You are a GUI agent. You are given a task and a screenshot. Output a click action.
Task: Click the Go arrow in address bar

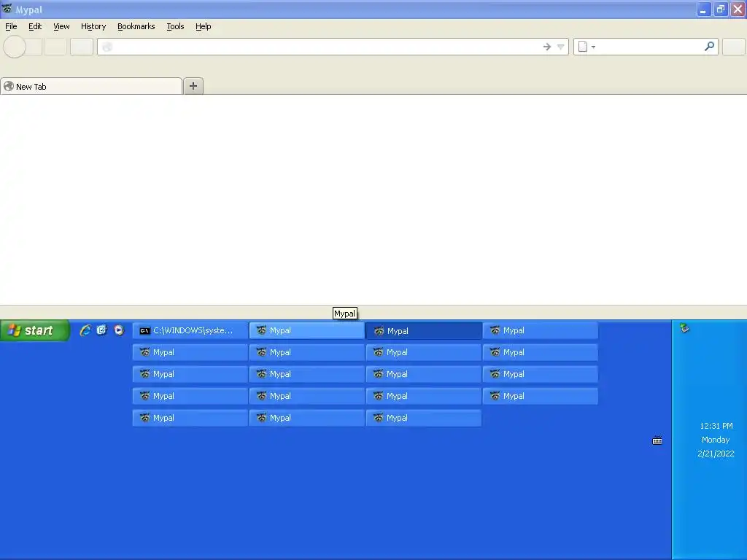coord(547,47)
